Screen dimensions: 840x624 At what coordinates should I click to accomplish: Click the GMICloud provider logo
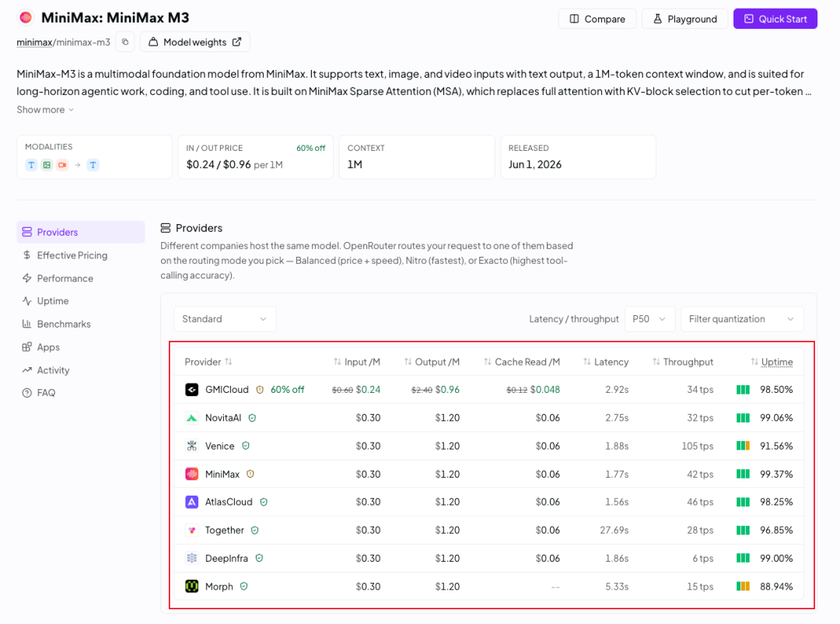coord(192,390)
